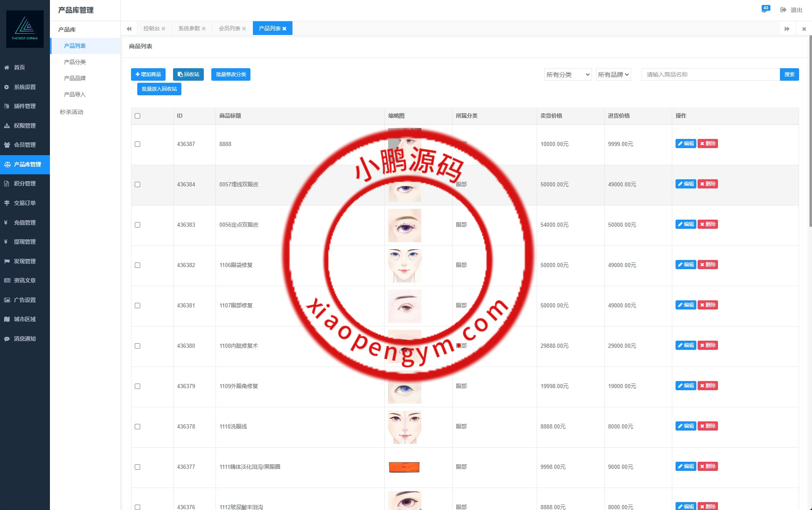Image resolution: width=812 pixels, height=510 pixels.
Task: Open 系统设置 gear item in sidebar
Action: [x=25, y=87]
